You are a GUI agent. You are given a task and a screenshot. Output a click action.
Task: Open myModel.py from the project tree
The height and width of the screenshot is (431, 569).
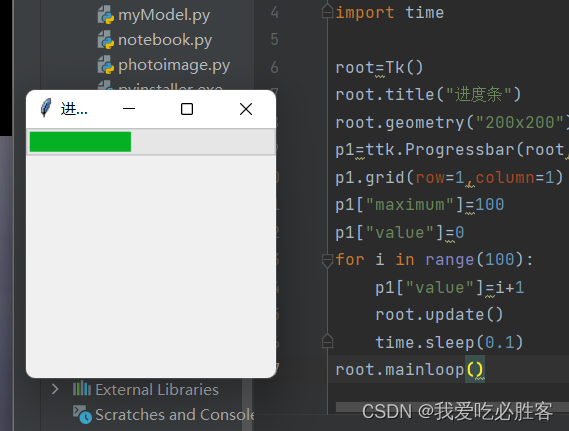coord(164,16)
